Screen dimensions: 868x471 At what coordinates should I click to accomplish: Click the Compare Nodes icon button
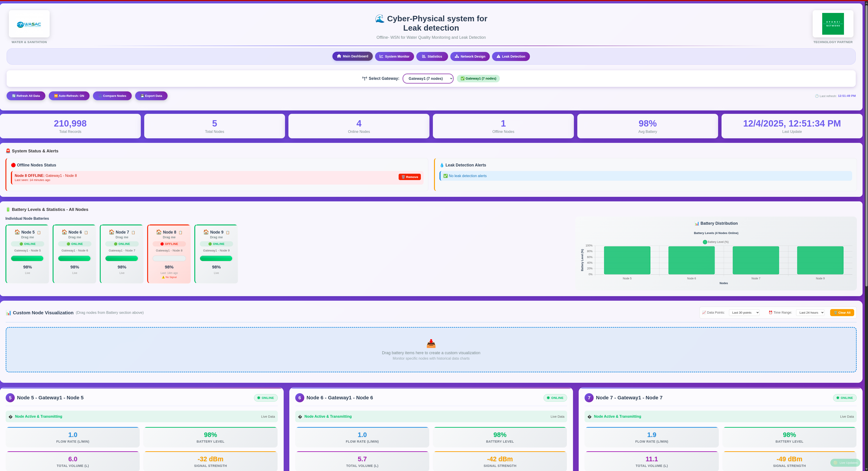click(100, 96)
